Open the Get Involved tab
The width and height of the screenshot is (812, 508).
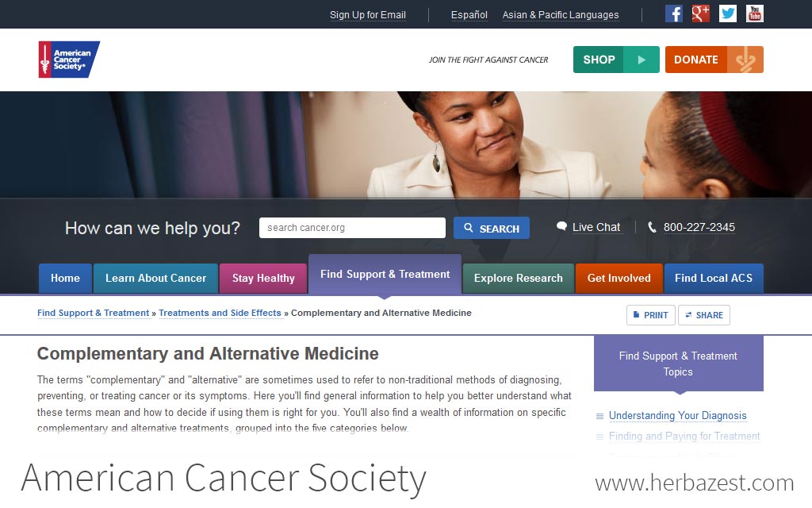click(x=619, y=279)
